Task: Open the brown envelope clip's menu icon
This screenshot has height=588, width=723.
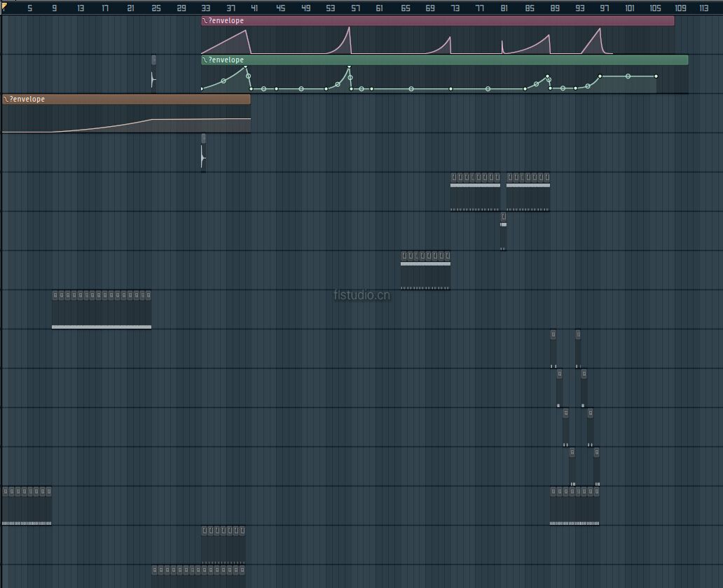Action: (6, 100)
